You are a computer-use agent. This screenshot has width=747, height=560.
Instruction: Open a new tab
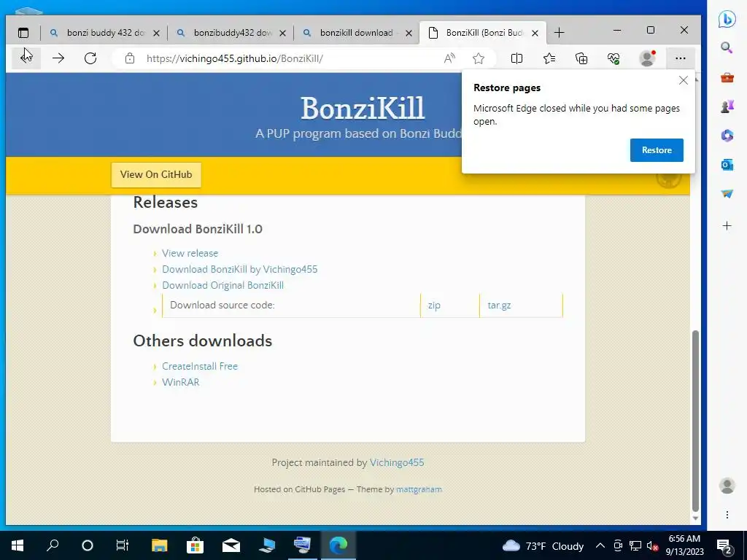pyautogui.click(x=560, y=33)
